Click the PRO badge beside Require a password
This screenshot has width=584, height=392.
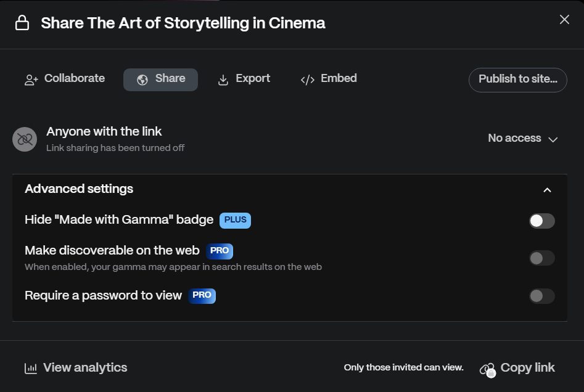click(202, 296)
